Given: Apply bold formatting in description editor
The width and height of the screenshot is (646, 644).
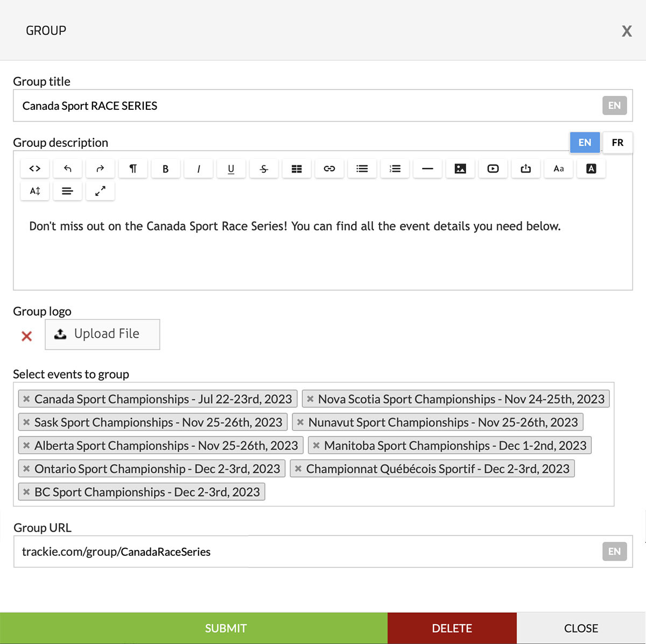Looking at the screenshot, I should point(165,169).
